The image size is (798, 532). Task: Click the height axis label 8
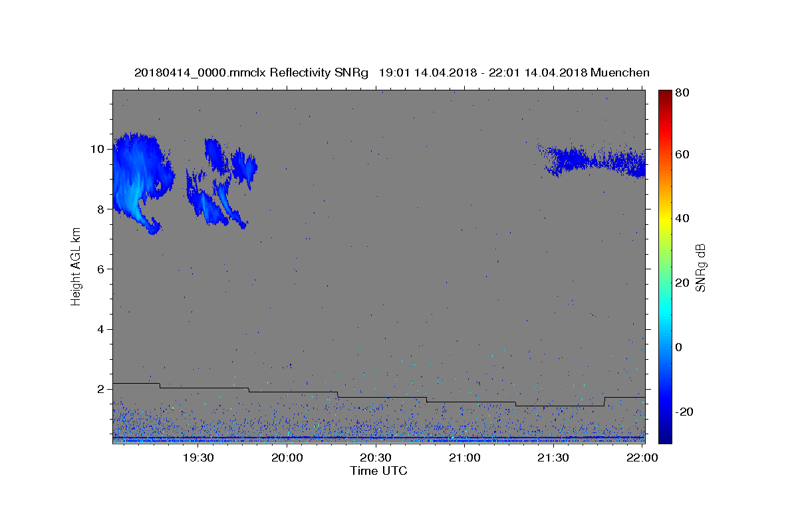(100, 209)
